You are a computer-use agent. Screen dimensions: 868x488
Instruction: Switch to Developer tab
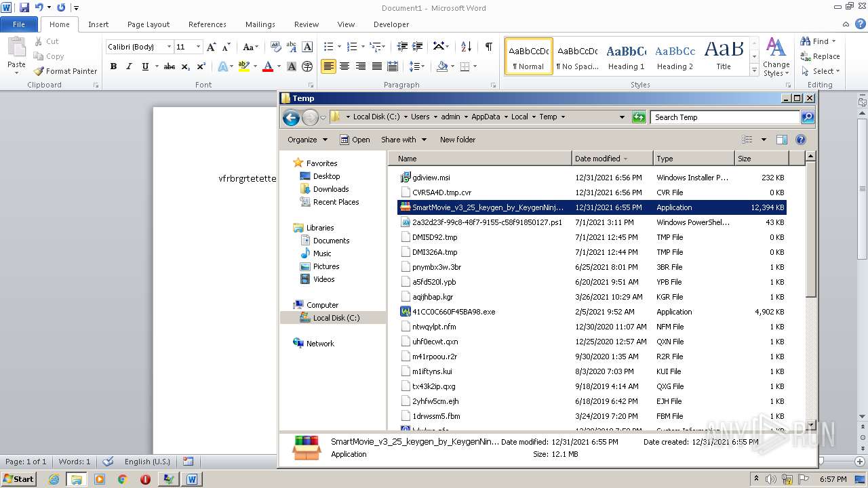[391, 24]
